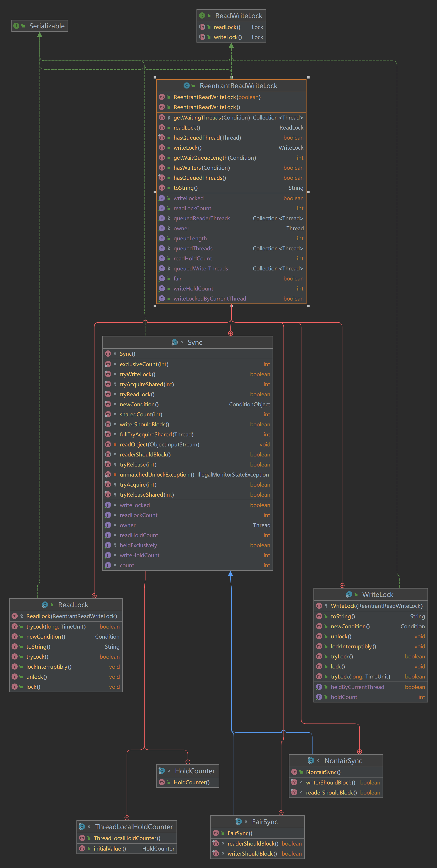Viewport: 437px width, 868px height.
Task: Click NonfairSync() constructor row
Action: pos(336,772)
